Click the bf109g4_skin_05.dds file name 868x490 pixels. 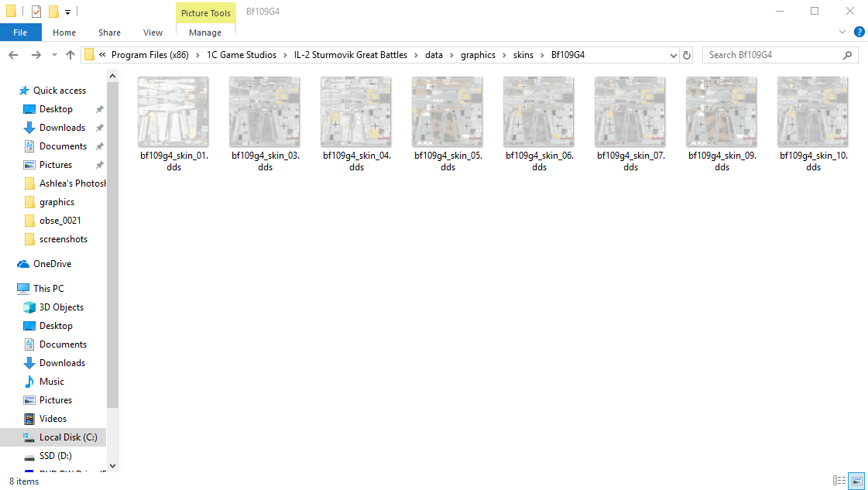448,161
